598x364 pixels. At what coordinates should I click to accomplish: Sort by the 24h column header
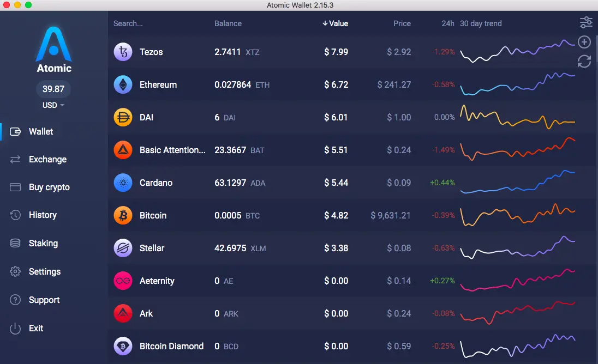click(x=448, y=23)
